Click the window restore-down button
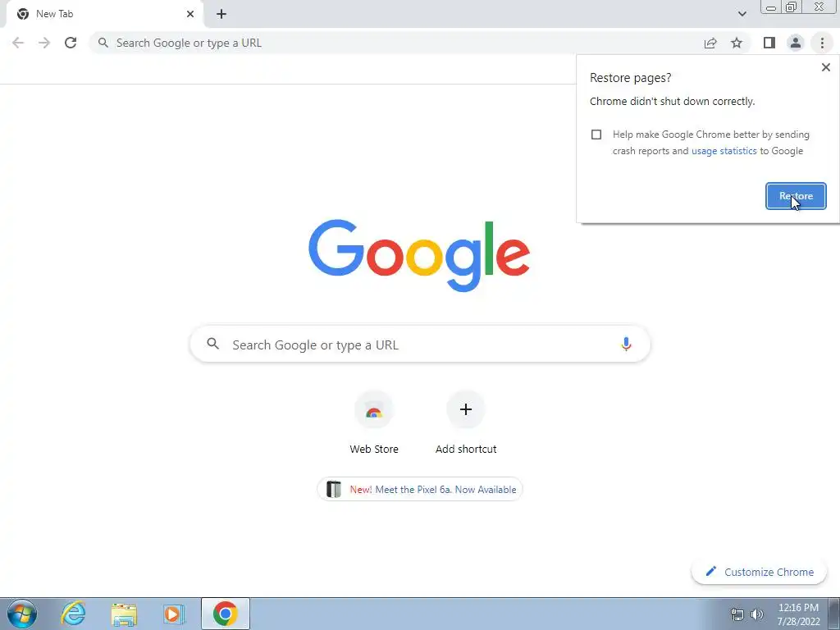Viewport: 840px width, 630px height. 792,7
